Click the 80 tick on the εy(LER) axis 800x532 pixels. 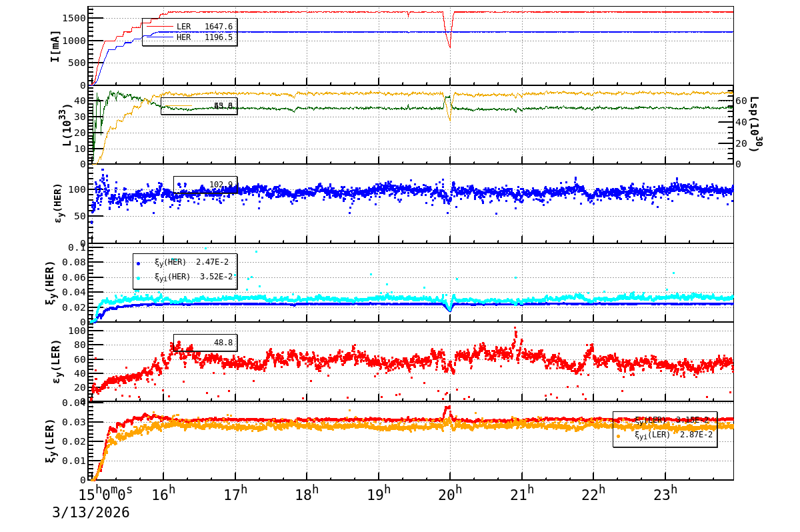pos(81,345)
